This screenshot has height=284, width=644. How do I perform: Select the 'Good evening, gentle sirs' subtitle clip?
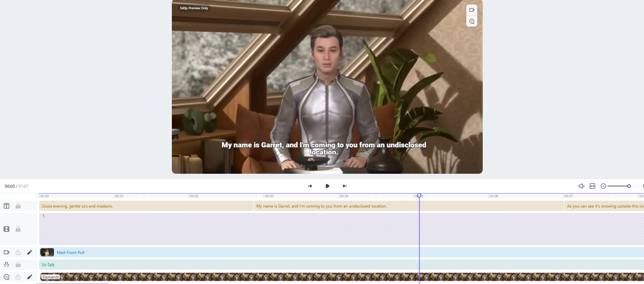click(x=146, y=206)
